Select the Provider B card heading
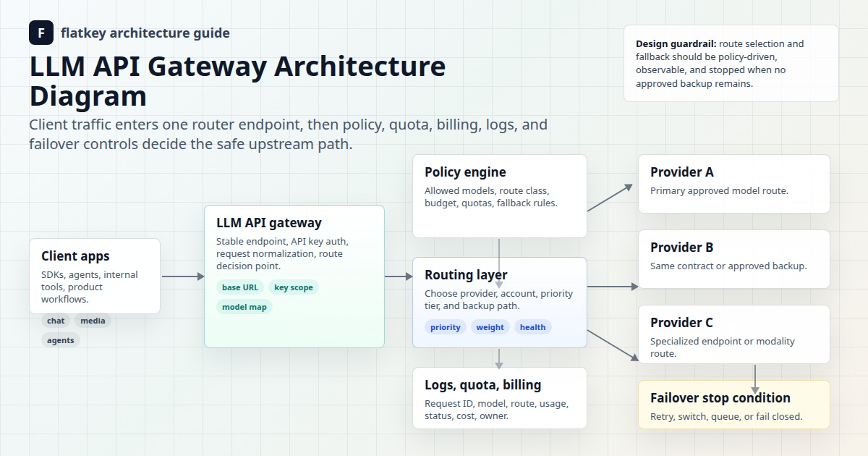 [682, 248]
